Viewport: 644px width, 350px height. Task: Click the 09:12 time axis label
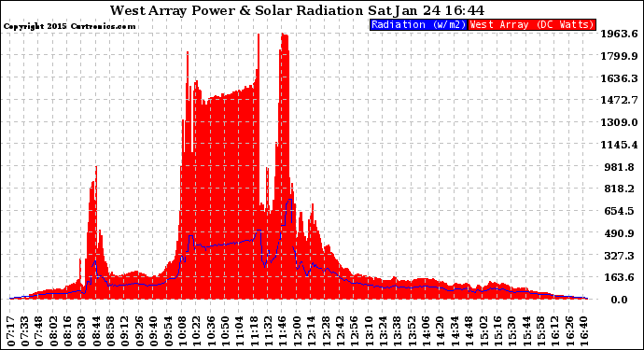125,331
